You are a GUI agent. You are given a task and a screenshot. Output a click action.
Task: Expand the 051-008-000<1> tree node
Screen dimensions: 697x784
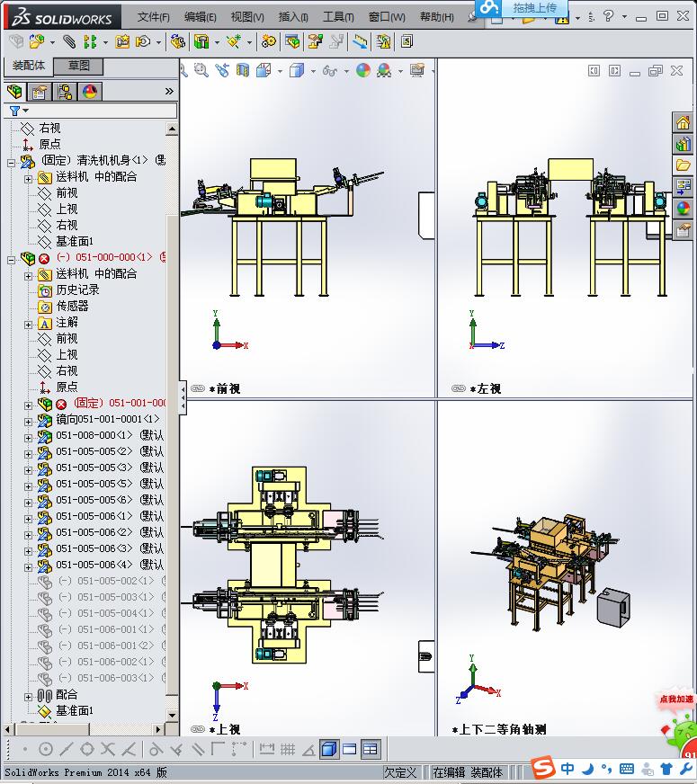28,438
